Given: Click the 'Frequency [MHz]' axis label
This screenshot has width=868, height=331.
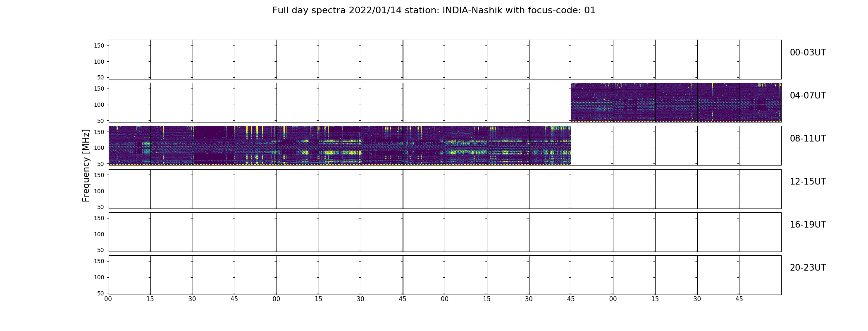Looking at the screenshot, I should 86,165.
